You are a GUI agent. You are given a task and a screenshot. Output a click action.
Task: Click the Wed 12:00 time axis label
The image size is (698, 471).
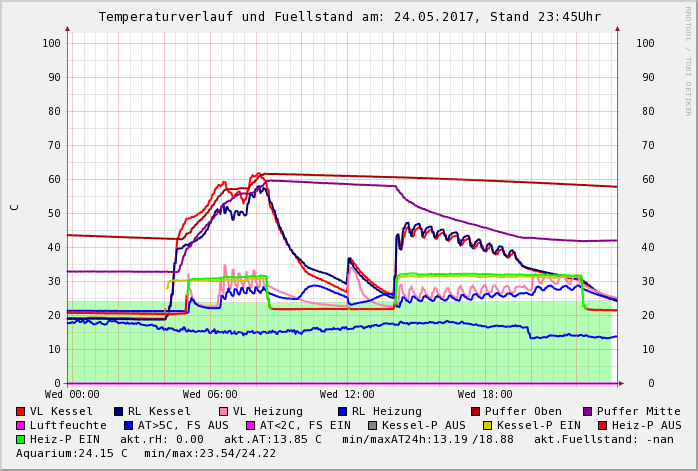tap(347, 394)
